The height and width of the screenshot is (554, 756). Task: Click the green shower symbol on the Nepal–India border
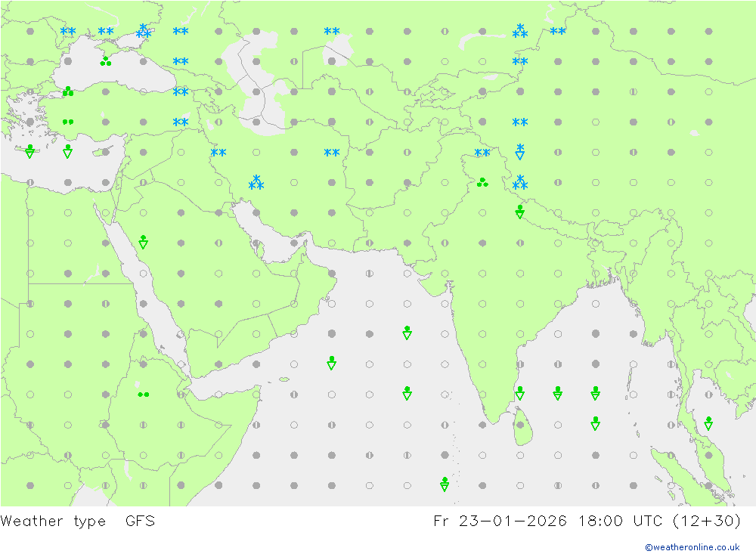[x=520, y=212]
